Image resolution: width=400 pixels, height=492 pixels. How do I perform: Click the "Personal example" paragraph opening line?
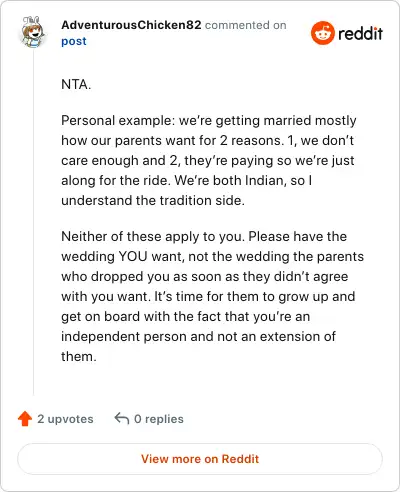tap(209, 121)
